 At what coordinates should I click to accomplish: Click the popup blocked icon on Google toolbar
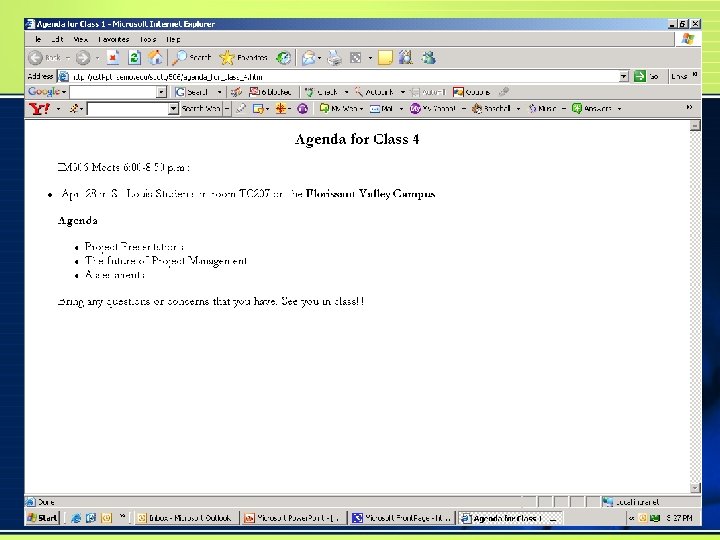pyautogui.click(x=270, y=92)
